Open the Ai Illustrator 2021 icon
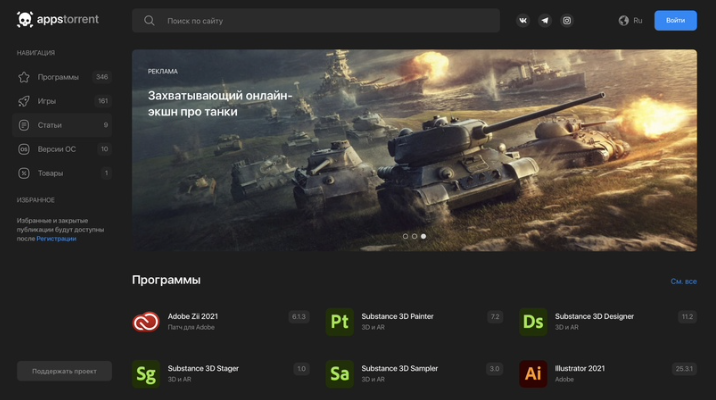Image resolution: width=716 pixels, height=400 pixels. click(533, 374)
